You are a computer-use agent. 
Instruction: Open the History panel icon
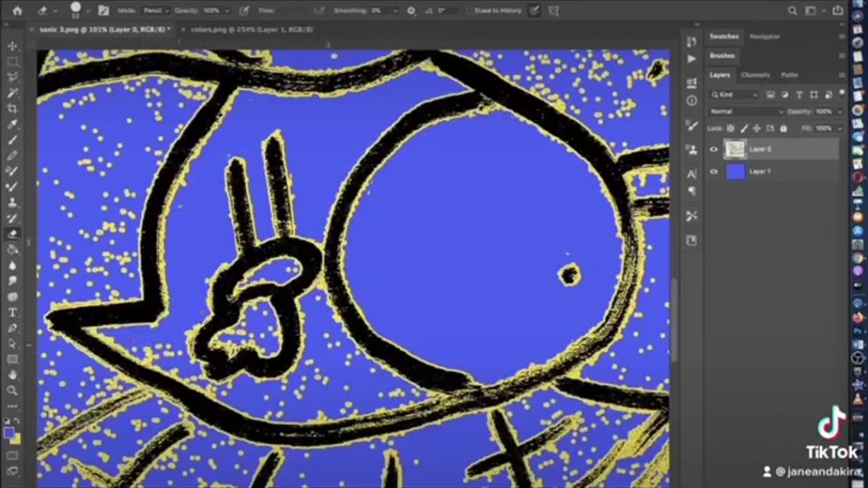[x=691, y=42]
